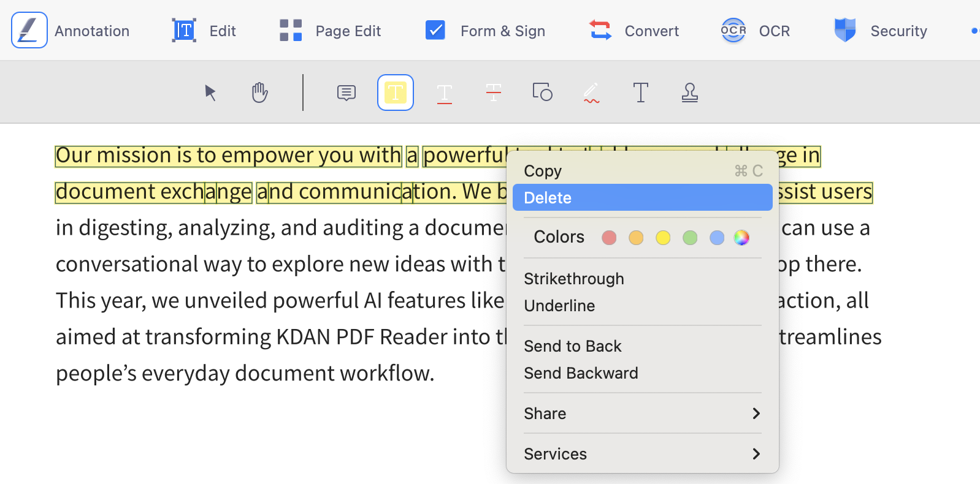The image size is (980, 484).
Task: Choose Underline from context menu
Action: pyautogui.click(x=642, y=306)
